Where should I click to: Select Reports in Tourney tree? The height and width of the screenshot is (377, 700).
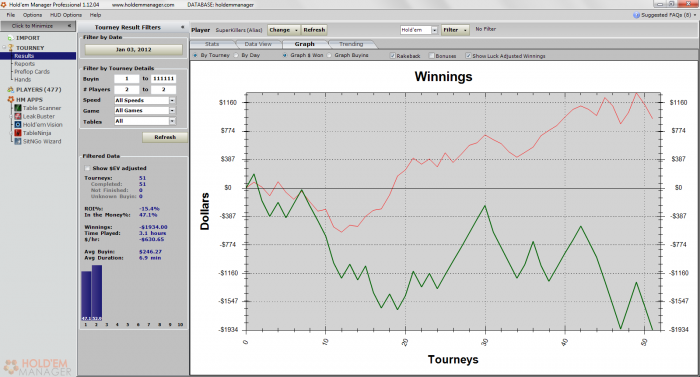click(25, 64)
